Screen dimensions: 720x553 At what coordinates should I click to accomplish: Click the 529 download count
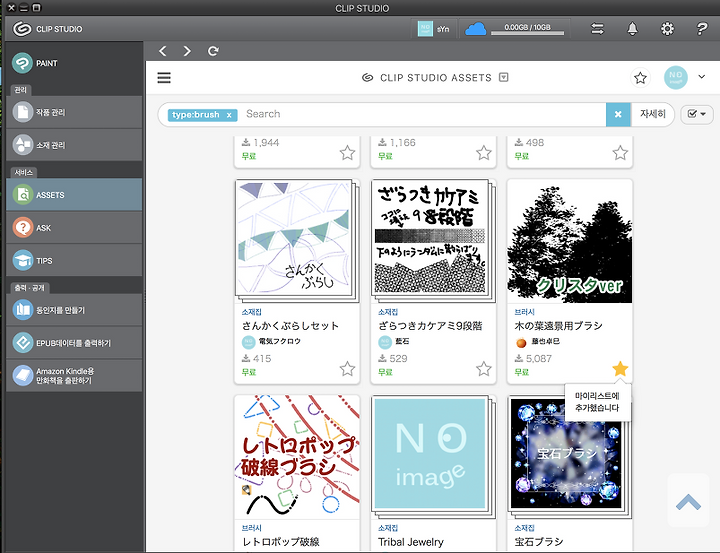(x=393, y=358)
